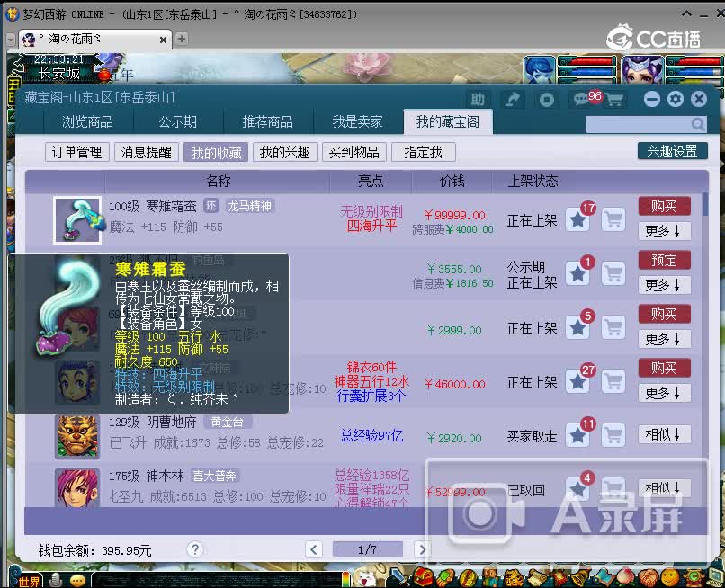This screenshot has height=588, width=725.
Task: Click the round record icon in header
Action: coord(547,100)
